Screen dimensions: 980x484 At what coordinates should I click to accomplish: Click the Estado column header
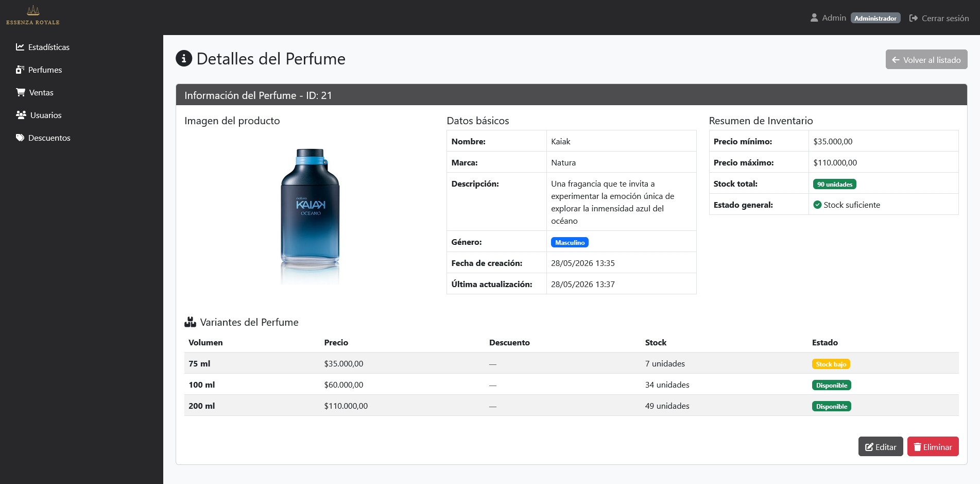(825, 342)
